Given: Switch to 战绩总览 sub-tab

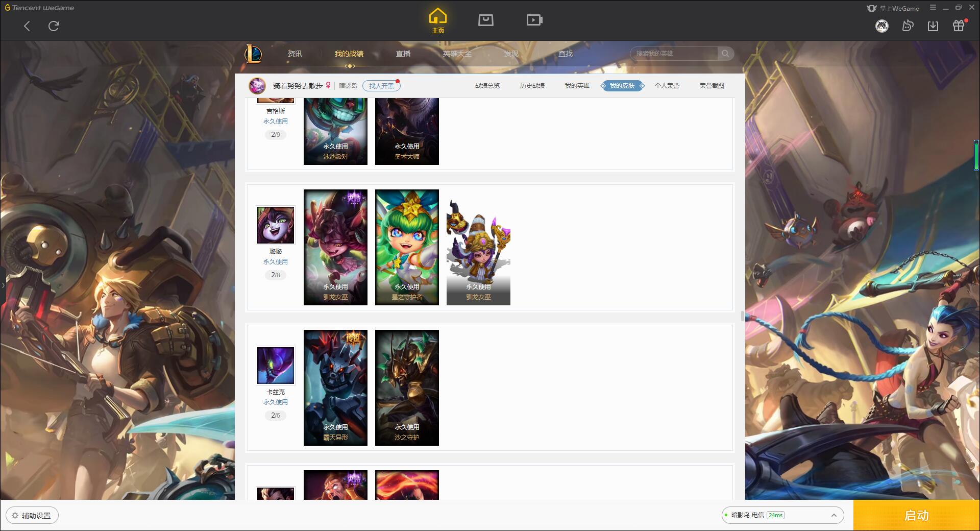Looking at the screenshot, I should [x=487, y=86].
